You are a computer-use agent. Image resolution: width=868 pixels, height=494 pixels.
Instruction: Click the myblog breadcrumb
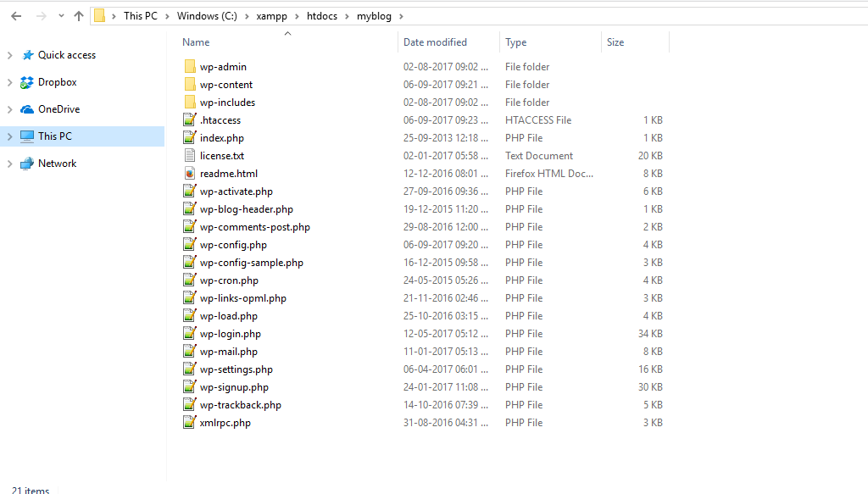pos(374,16)
